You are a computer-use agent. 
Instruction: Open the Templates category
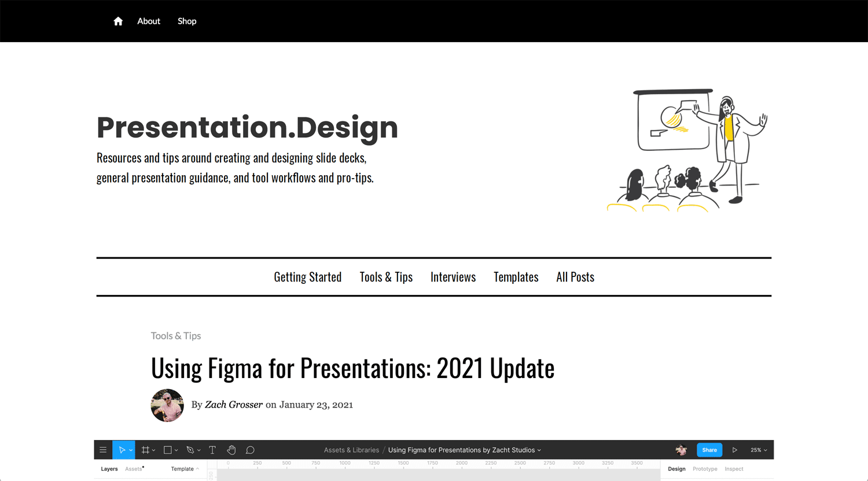[x=516, y=277]
